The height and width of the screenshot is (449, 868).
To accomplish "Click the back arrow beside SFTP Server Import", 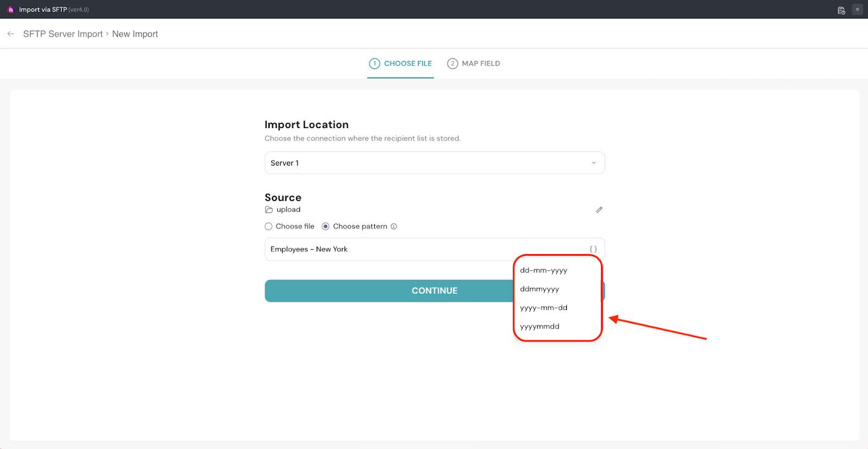I will coord(11,34).
